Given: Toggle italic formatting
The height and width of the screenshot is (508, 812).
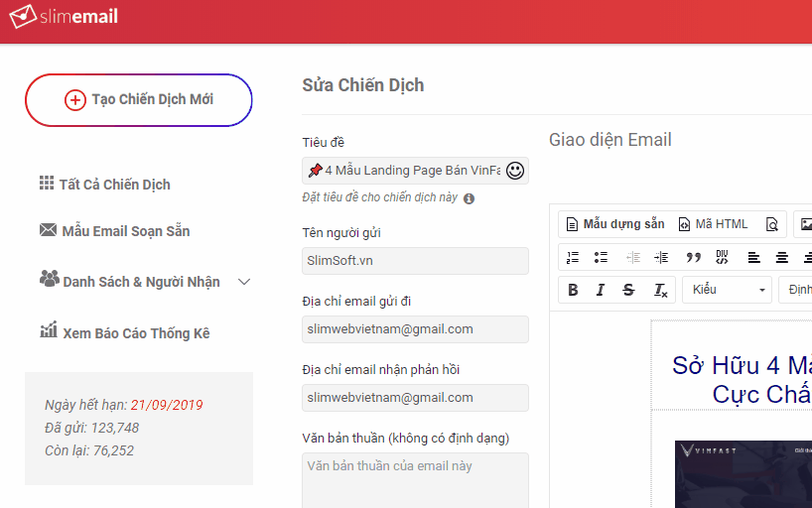Looking at the screenshot, I should (601, 290).
